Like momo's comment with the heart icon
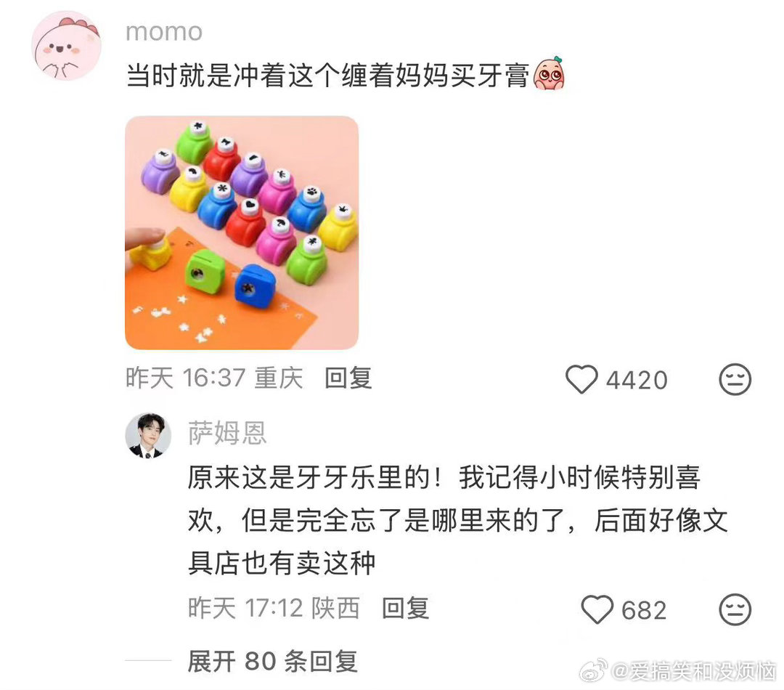 click(581, 379)
